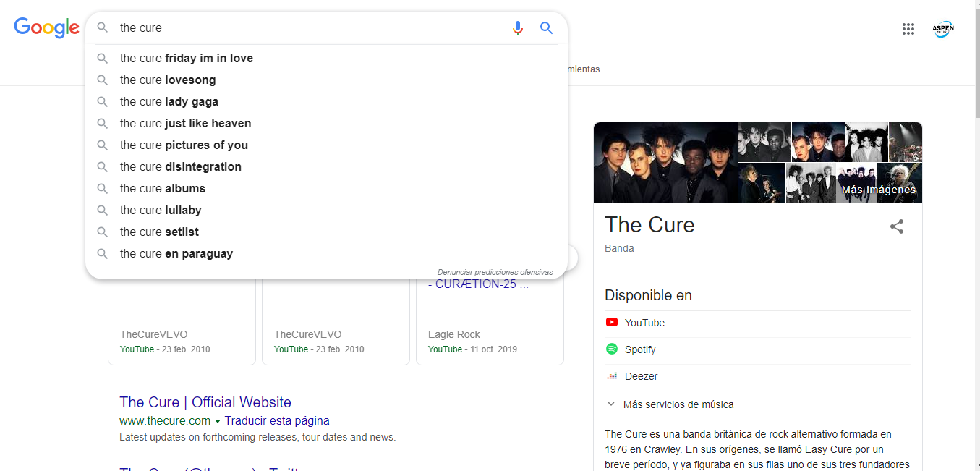Screen dimensions: 980x471
Task: Click magnifier icon beside 'lady gaga' suggestion
Action: click(x=103, y=101)
